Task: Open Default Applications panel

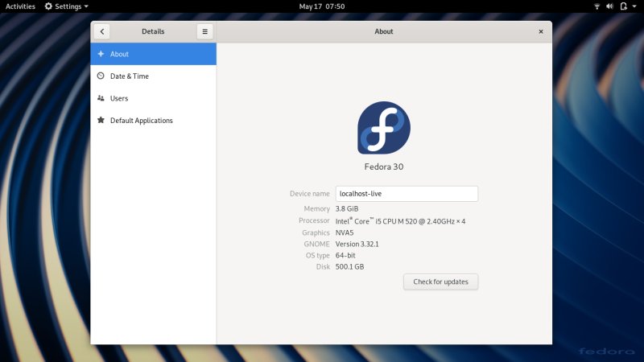Action: [153, 120]
